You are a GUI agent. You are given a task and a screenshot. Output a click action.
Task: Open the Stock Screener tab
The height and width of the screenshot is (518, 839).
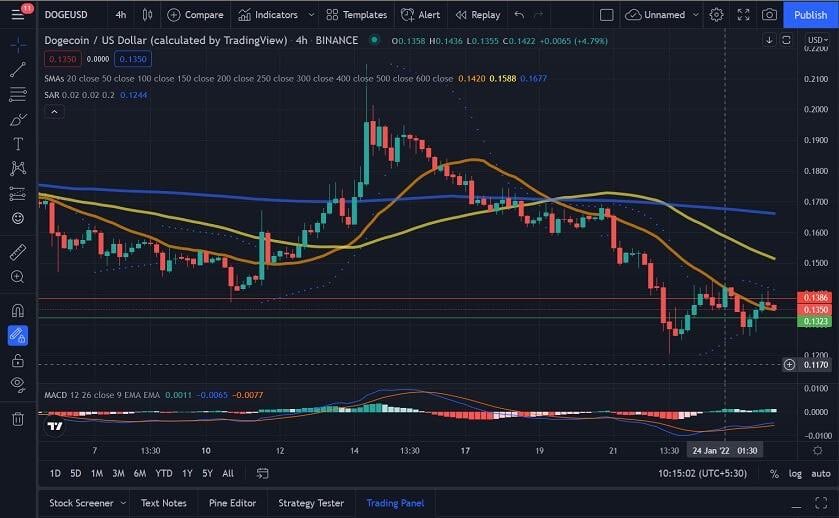(81, 503)
